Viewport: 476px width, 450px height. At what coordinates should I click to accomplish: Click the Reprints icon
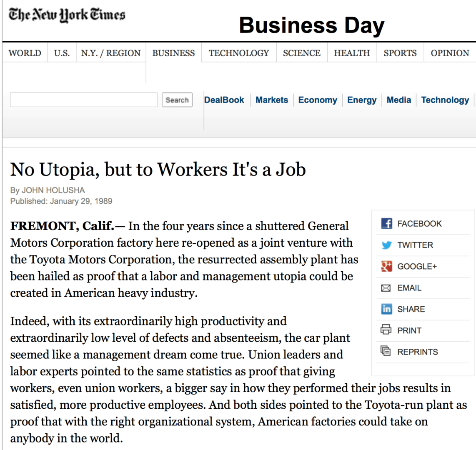tap(386, 352)
